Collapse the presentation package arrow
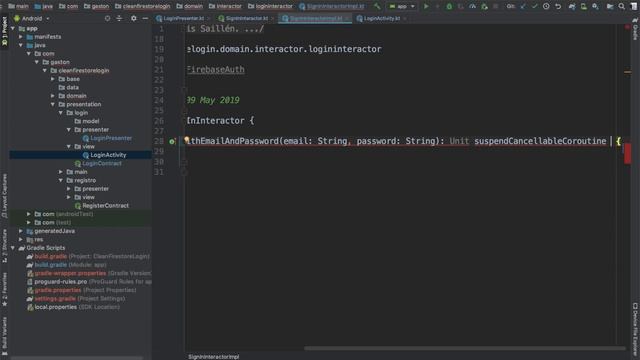The height and width of the screenshot is (360, 640). click(x=53, y=104)
